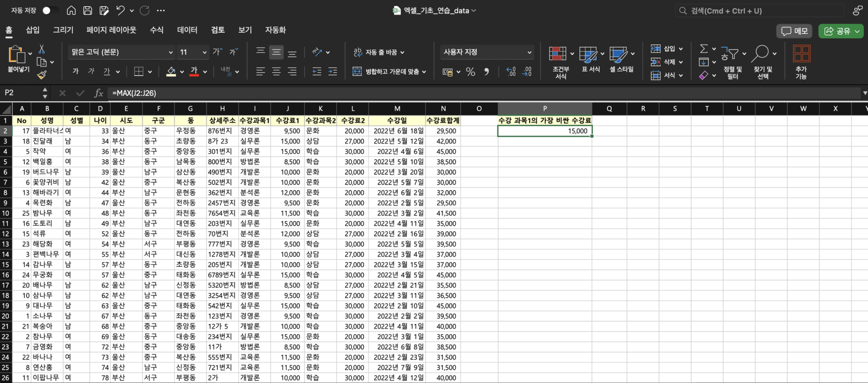
Task: Click the percent style icon
Action: pos(470,72)
